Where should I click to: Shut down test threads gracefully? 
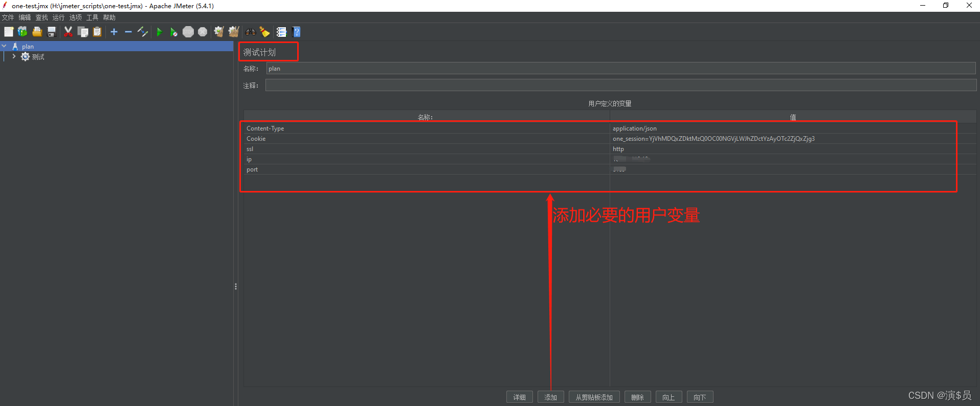[203, 32]
